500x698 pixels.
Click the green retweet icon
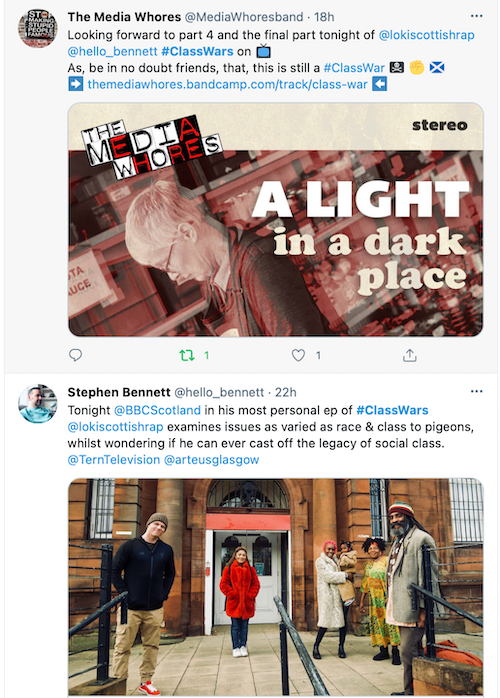coord(187,355)
